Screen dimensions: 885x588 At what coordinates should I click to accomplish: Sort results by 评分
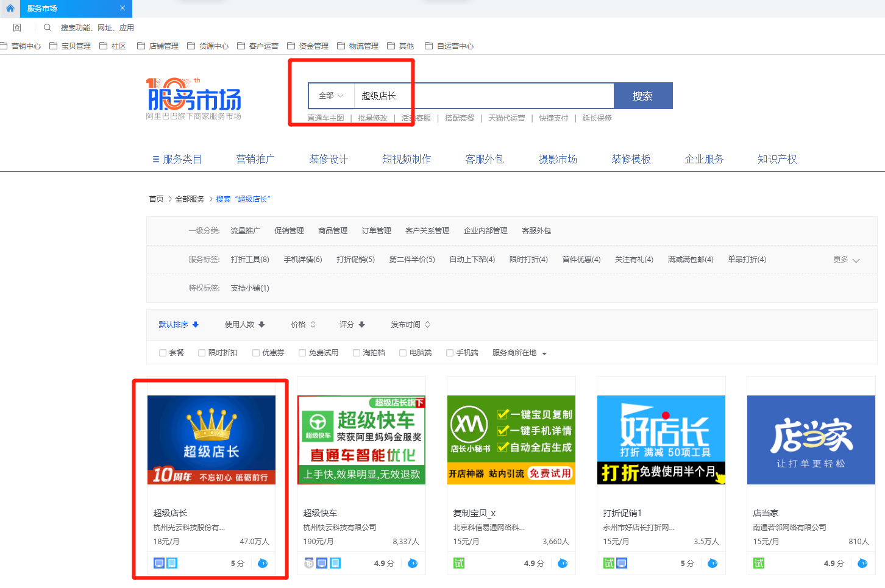click(352, 325)
